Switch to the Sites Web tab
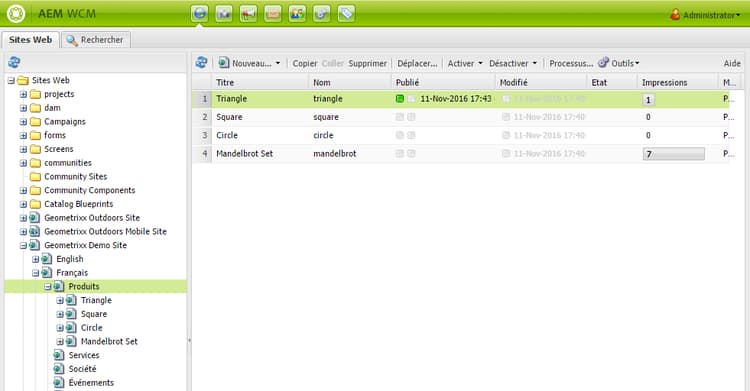750x391 pixels. [30, 40]
